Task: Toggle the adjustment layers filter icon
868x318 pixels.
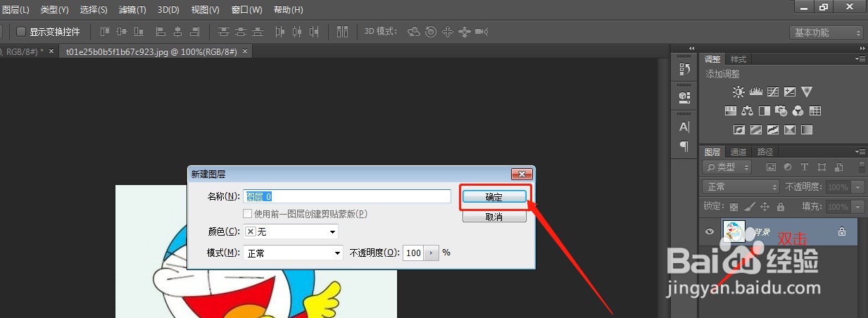Action: point(788,167)
